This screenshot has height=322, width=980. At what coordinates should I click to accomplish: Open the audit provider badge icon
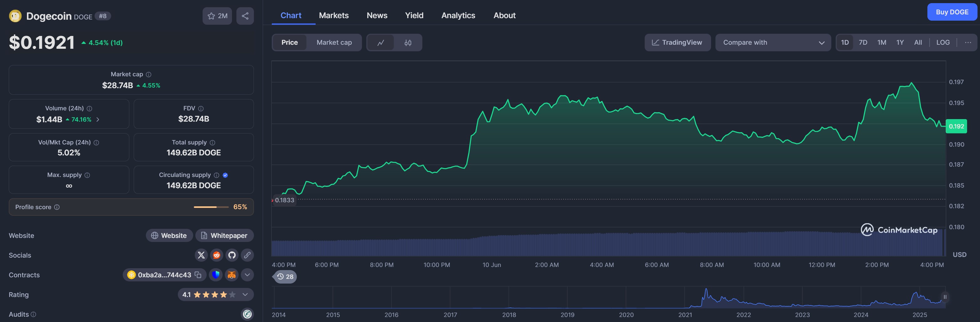pyautogui.click(x=247, y=314)
